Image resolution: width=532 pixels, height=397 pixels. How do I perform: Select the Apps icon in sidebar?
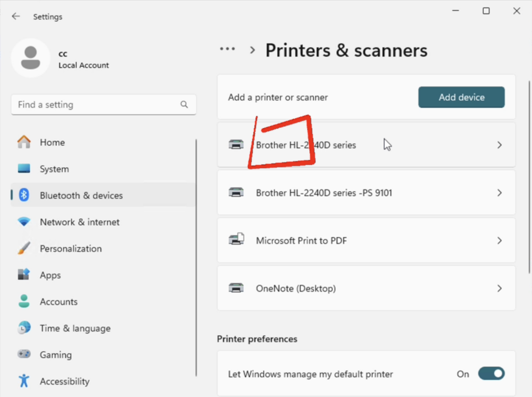[24, 275]
